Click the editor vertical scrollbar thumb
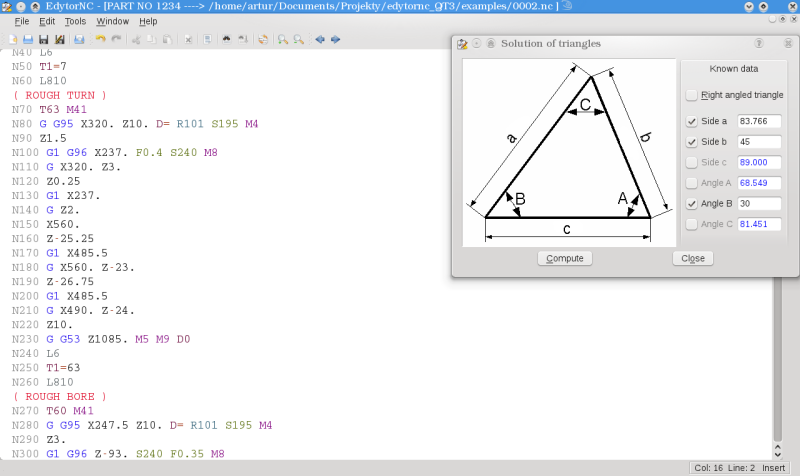Screen dimensions: 800x476 point(778,359)
